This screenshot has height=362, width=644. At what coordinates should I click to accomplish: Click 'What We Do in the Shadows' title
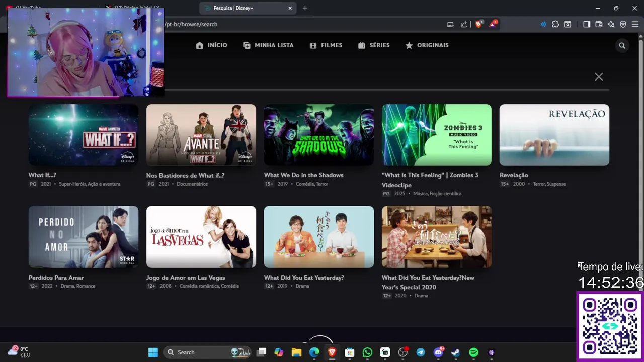304,175
